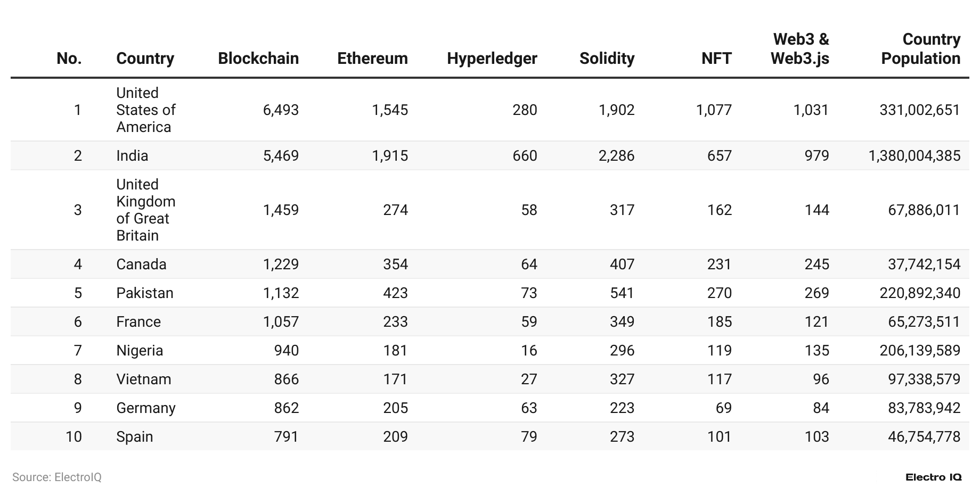
Task: Select the Canada country cell
Action: 141,264
